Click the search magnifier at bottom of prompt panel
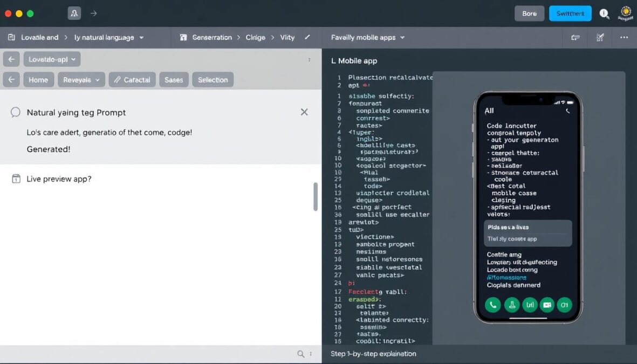The width and height of the screenshot is (637, 364). coord(300,354)
